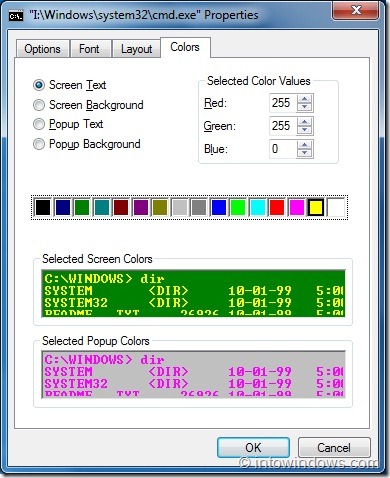Click the Selected Popup Colors preview

click(x=193, y=374)
